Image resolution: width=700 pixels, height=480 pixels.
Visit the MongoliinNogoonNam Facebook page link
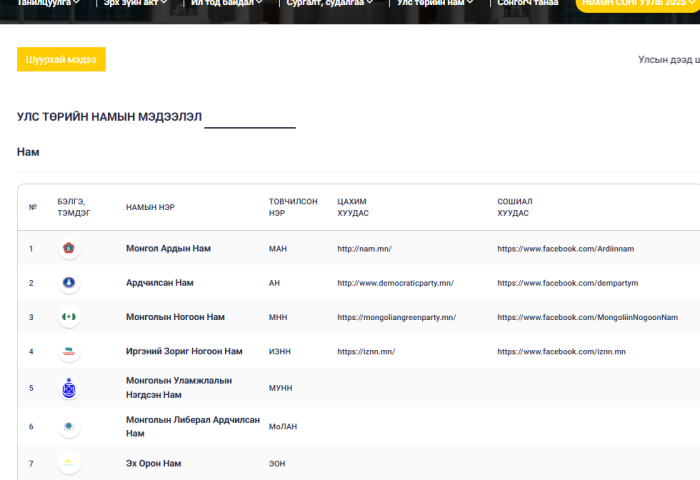click(587, 317)
